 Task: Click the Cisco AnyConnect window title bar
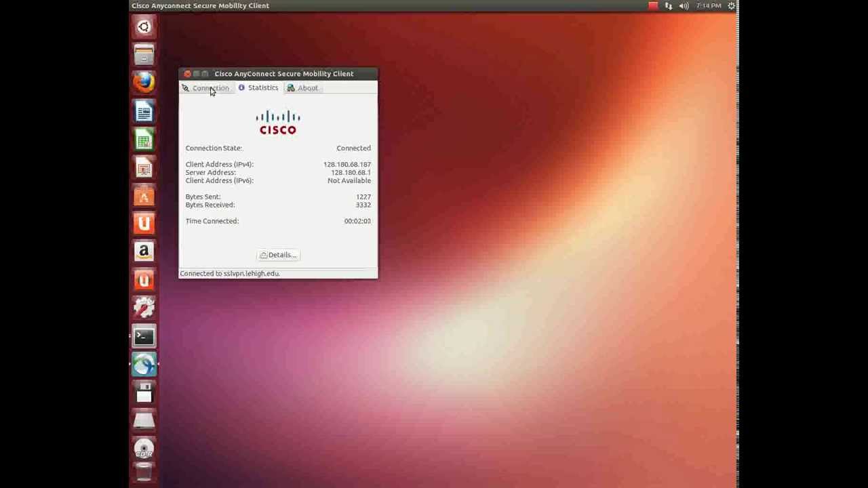278,74
